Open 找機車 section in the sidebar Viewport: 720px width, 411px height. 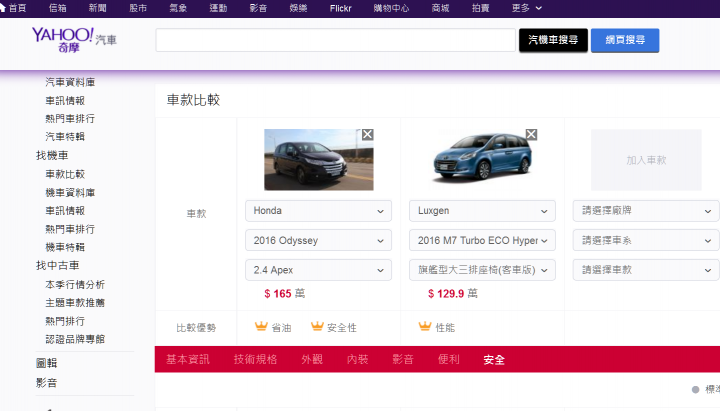point(52,155)
